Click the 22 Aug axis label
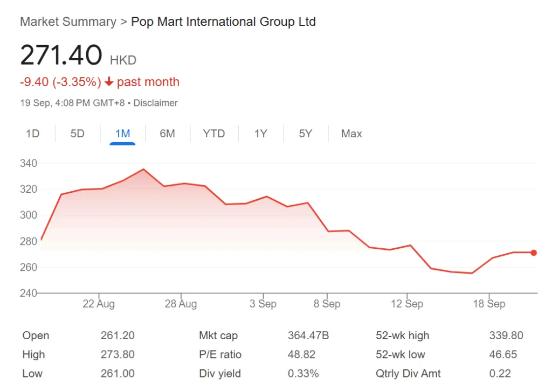552x392 pixels. click(98, 304)
